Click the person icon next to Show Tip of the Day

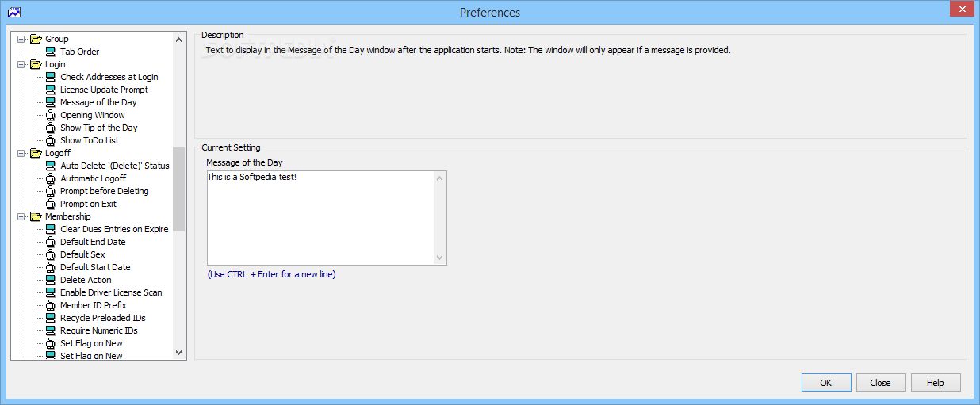[51, 128]
